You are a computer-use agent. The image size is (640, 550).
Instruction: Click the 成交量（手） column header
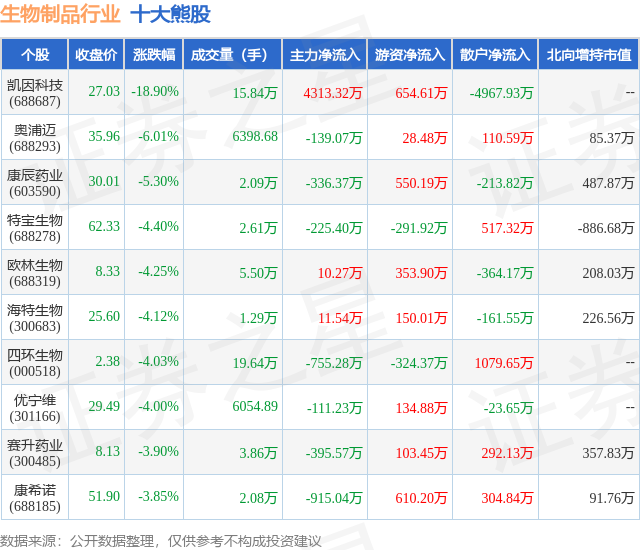[x=233, y=55]
